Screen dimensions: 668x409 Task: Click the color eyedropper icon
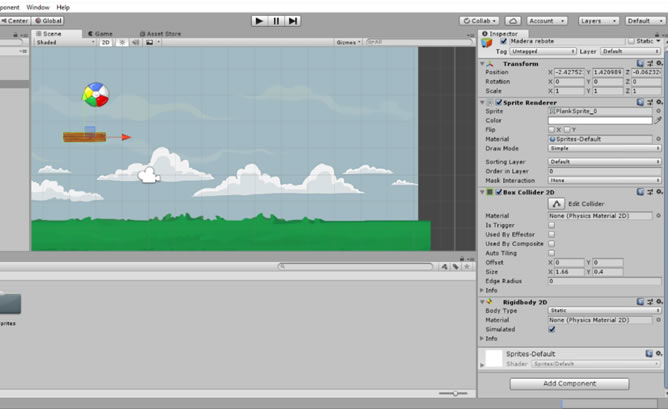coord(658,120)
